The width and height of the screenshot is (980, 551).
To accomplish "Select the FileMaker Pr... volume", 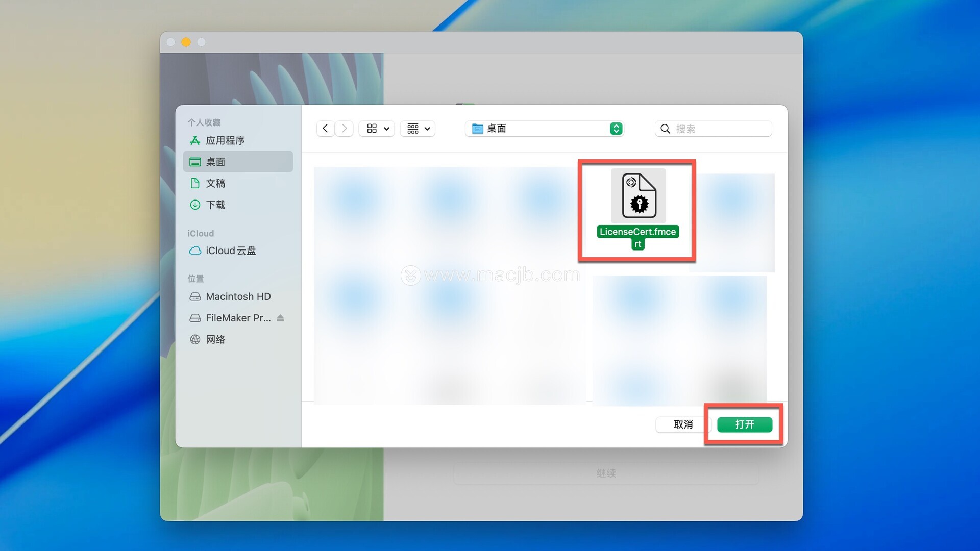I will 238,318.
